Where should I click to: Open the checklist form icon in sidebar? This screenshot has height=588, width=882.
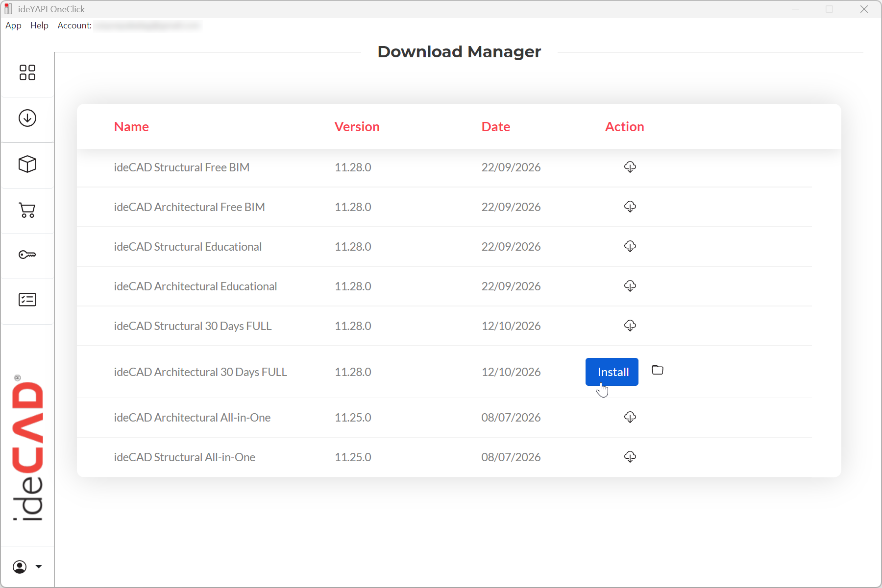click(x=27, y=300)
